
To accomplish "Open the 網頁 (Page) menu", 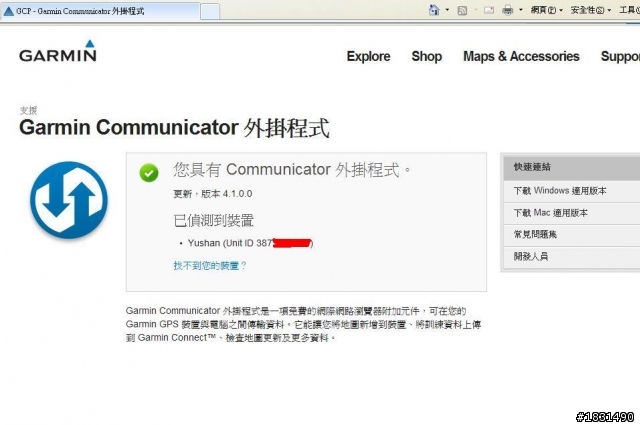I will click(x=547, y=10).
